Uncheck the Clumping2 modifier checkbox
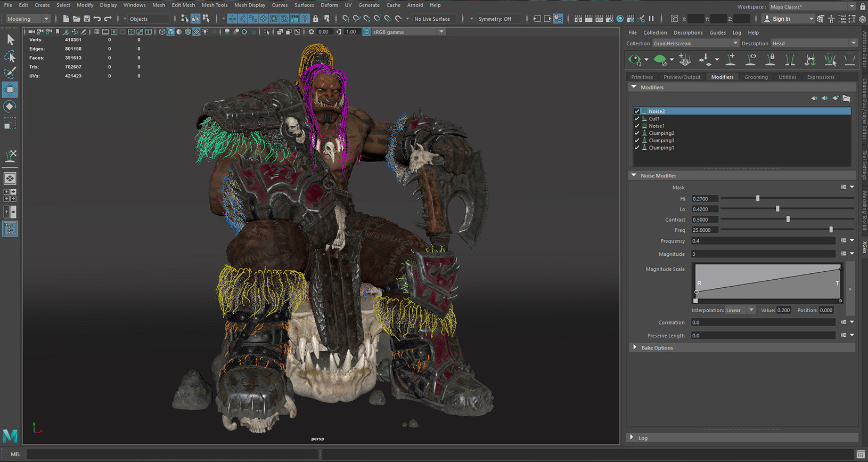Viewport: 868px width, 462px height. coord(637,133)
